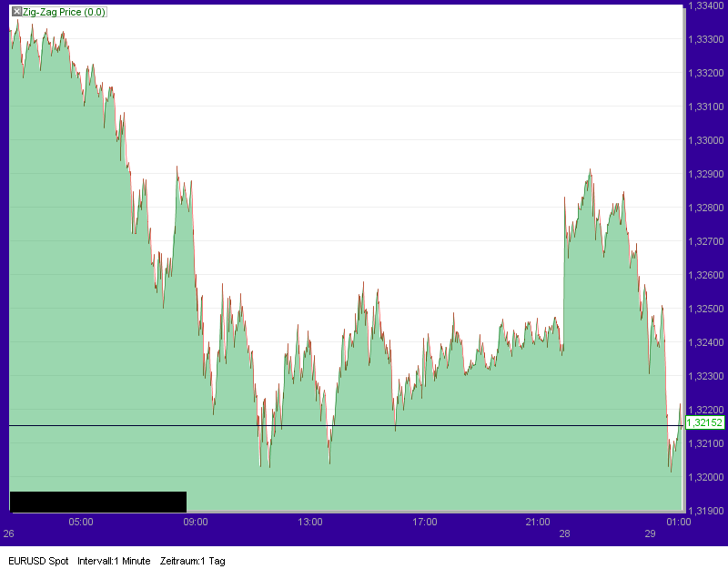Click the date marker 29 on the axis
The width and height of the screenshot is (728, 569).
tap(651, 533)
